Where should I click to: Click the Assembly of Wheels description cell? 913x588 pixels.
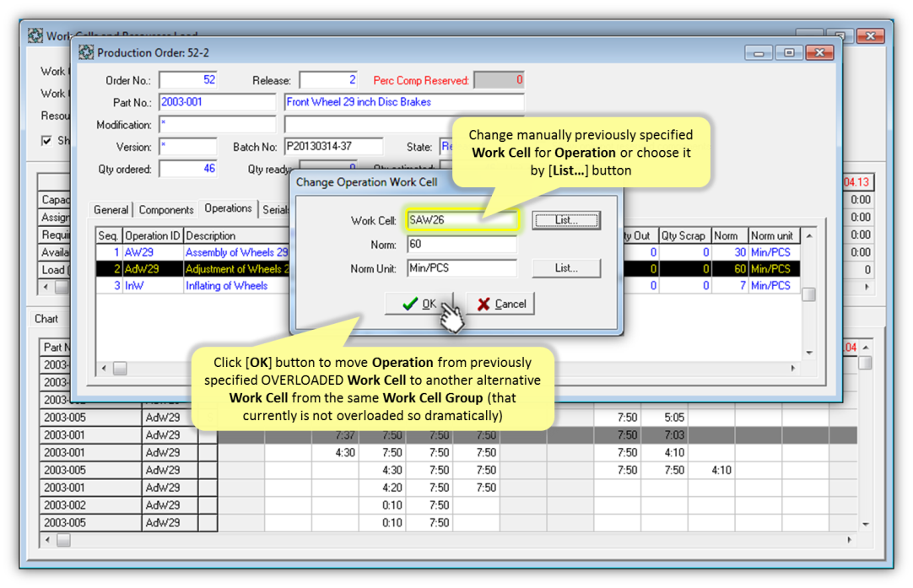pyautogui.click(x=236, y=253)
